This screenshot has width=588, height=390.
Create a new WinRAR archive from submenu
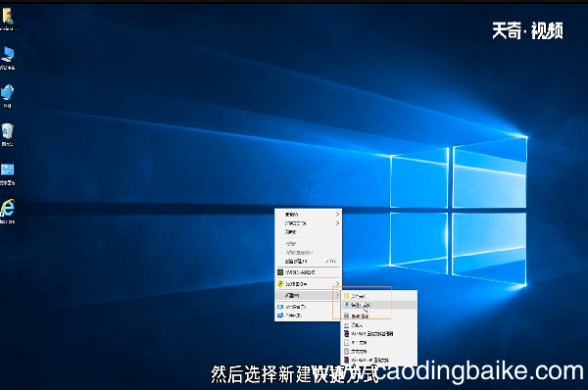pos(378,334)
